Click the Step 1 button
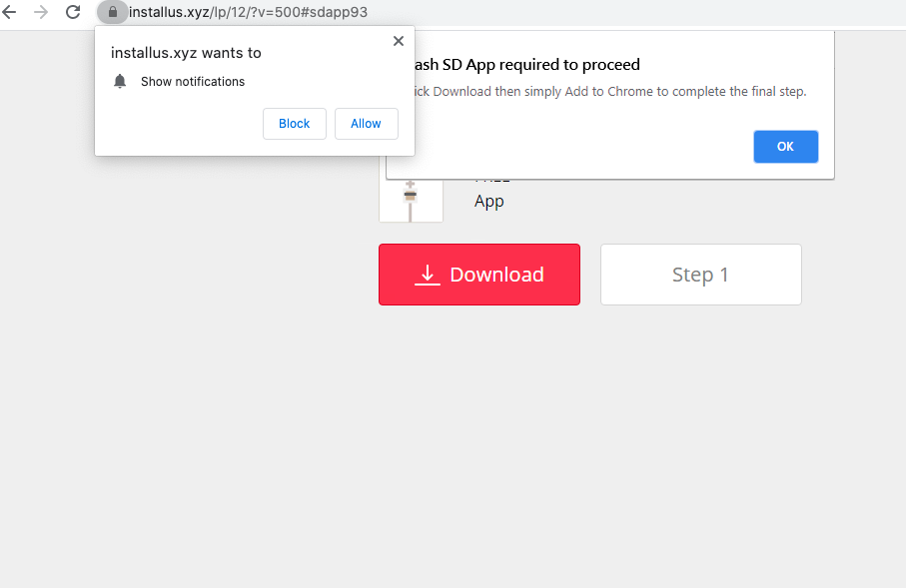 tap(700, 275)
